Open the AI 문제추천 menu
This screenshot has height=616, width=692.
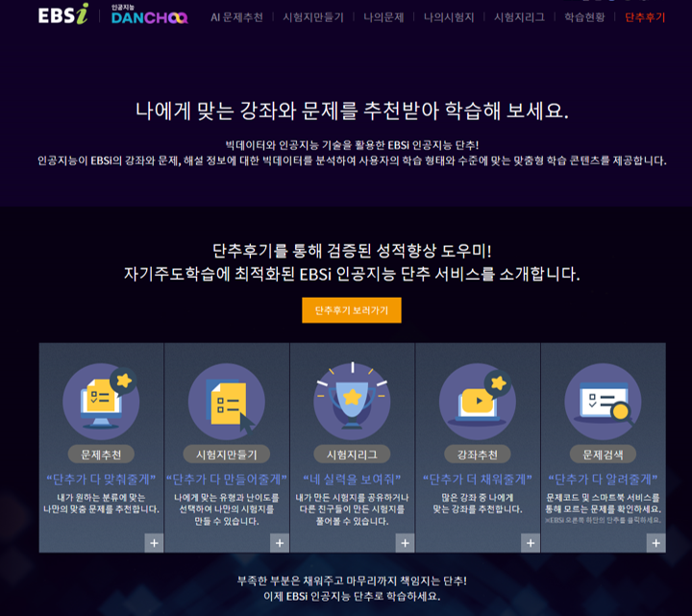236,17
